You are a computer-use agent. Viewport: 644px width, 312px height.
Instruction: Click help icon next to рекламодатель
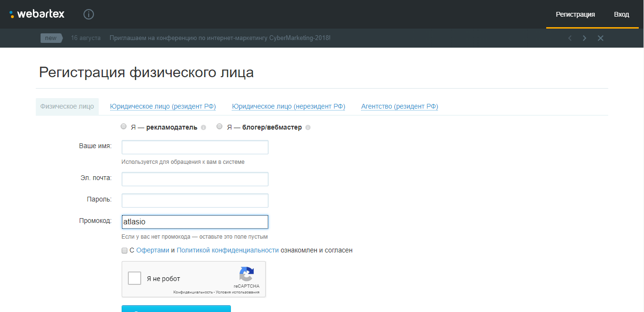(204, 128)
